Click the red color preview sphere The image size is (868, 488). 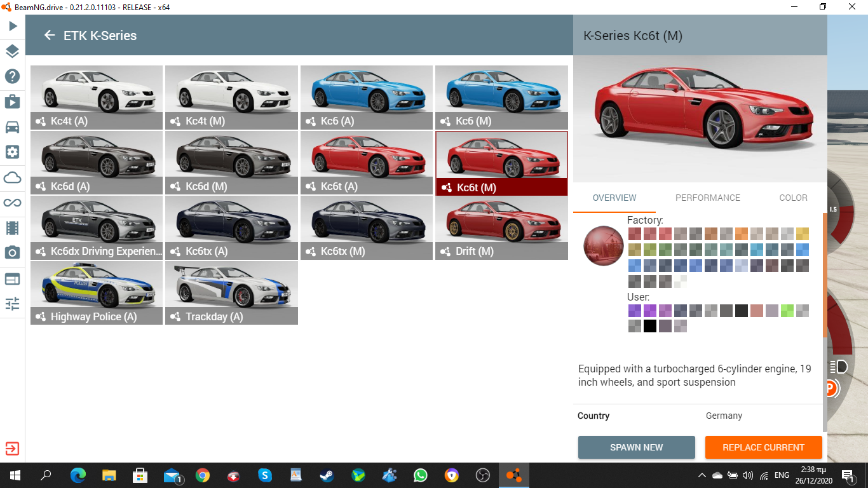point(604,246)
